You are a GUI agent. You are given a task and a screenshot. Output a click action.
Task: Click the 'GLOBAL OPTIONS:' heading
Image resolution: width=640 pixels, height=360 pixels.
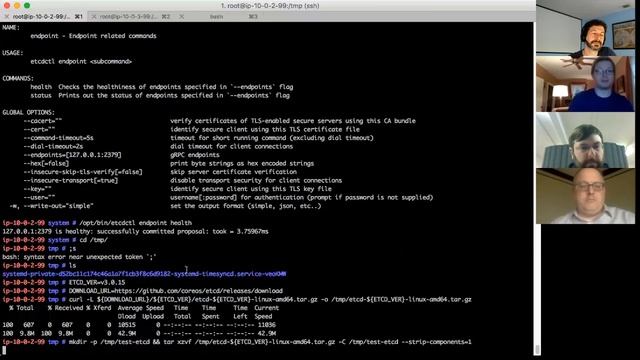pos(28,113)
